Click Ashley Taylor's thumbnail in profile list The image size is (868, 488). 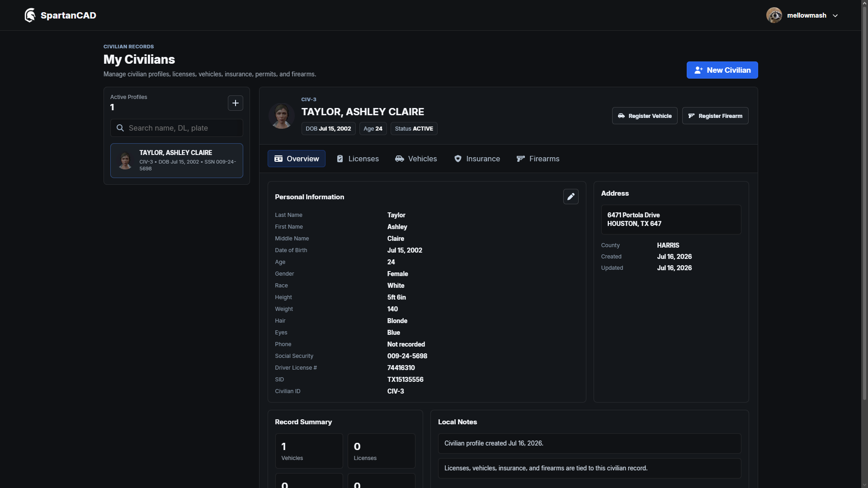(125, 160)
